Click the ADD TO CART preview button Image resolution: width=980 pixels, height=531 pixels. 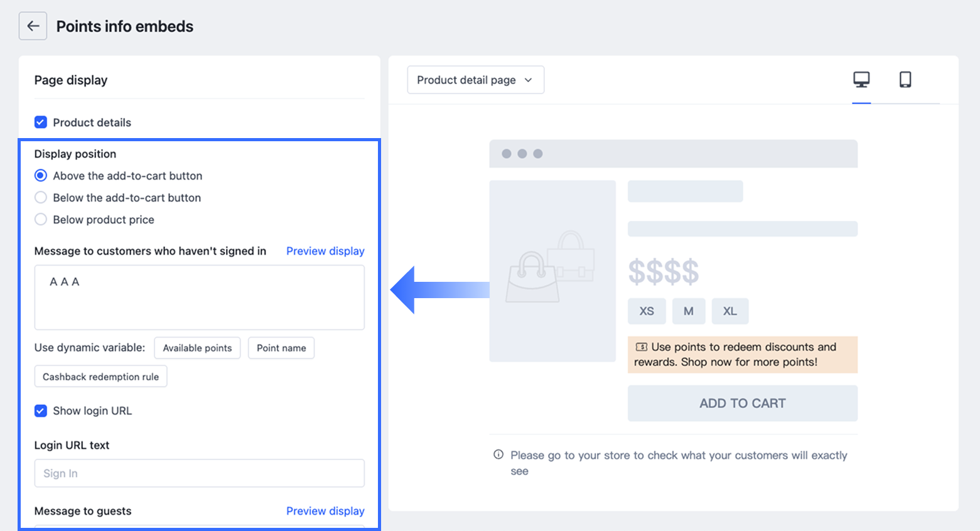tap(743, 403)
